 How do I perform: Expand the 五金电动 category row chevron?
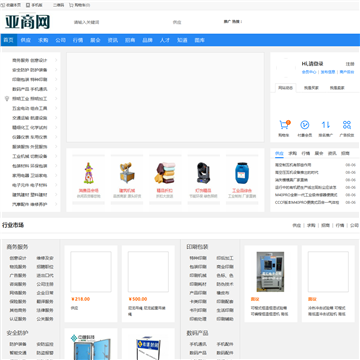[x=56, y=108]
